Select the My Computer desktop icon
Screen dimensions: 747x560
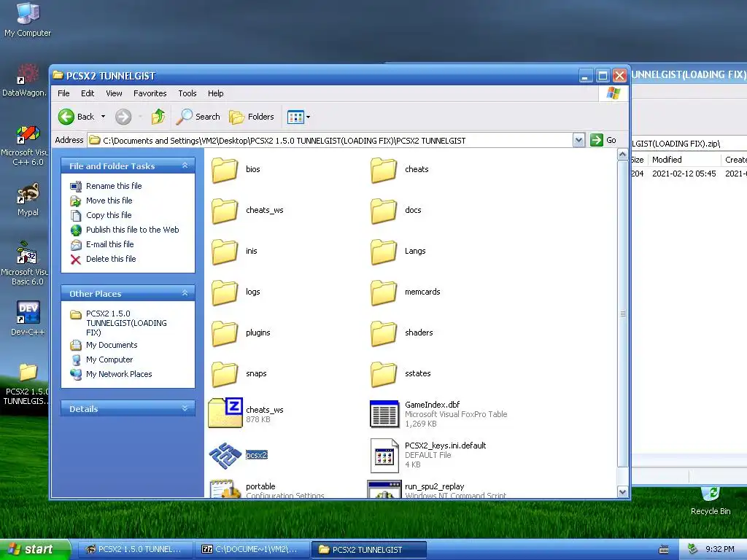click(28, 20)
